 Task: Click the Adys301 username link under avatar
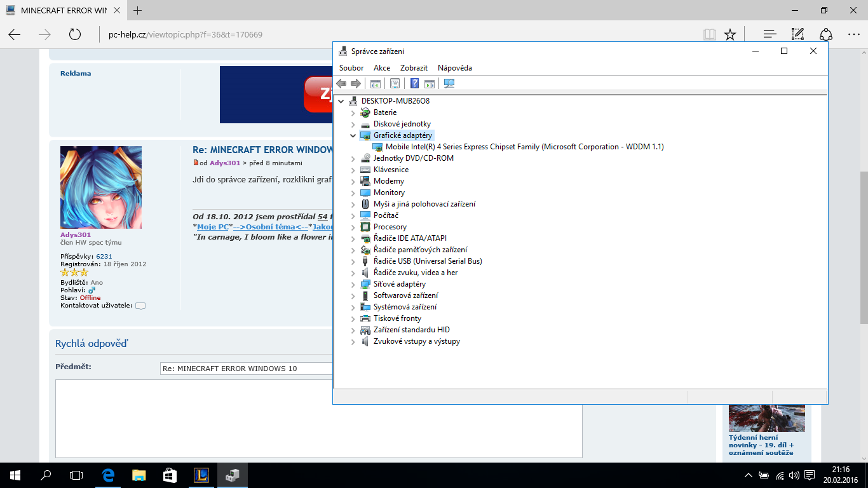point(76,234)
